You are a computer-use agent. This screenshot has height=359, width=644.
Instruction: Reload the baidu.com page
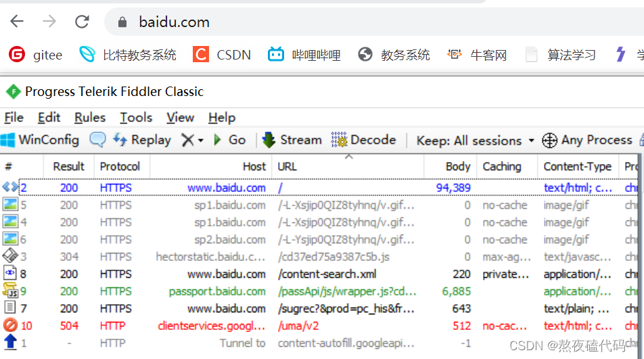(x=82, y=22)
